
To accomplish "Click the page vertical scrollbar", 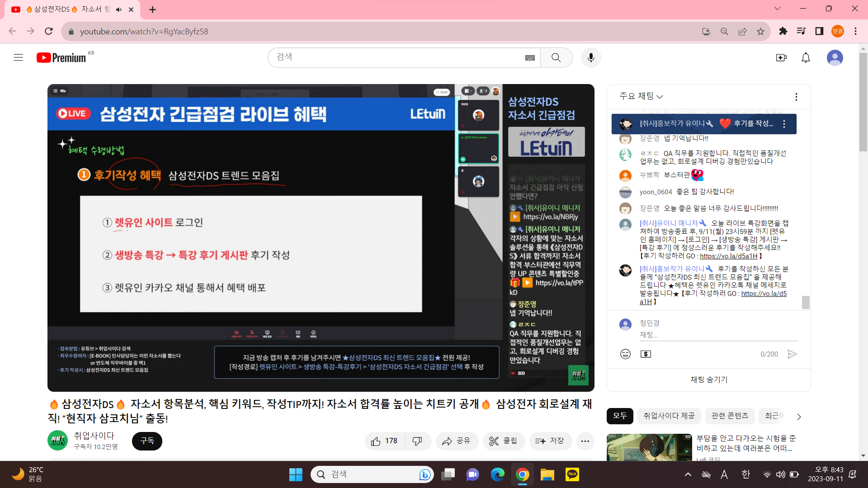I will coord(863,102).
